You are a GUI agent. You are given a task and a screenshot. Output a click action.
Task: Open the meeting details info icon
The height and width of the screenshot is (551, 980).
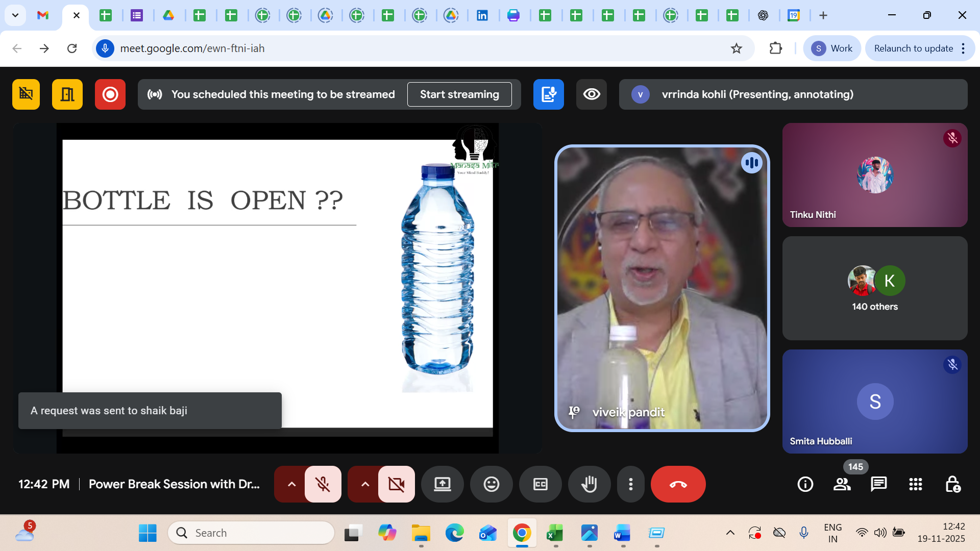click(x=805, y=484)
